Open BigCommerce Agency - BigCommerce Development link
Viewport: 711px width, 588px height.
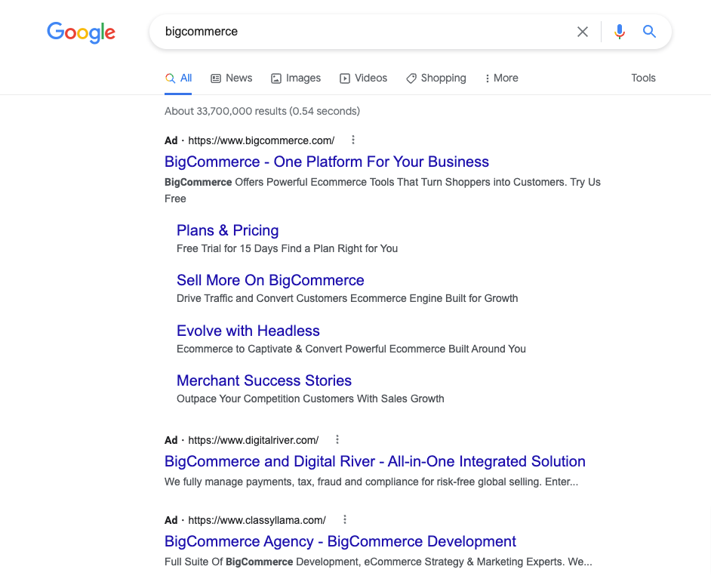pos(340,541)
